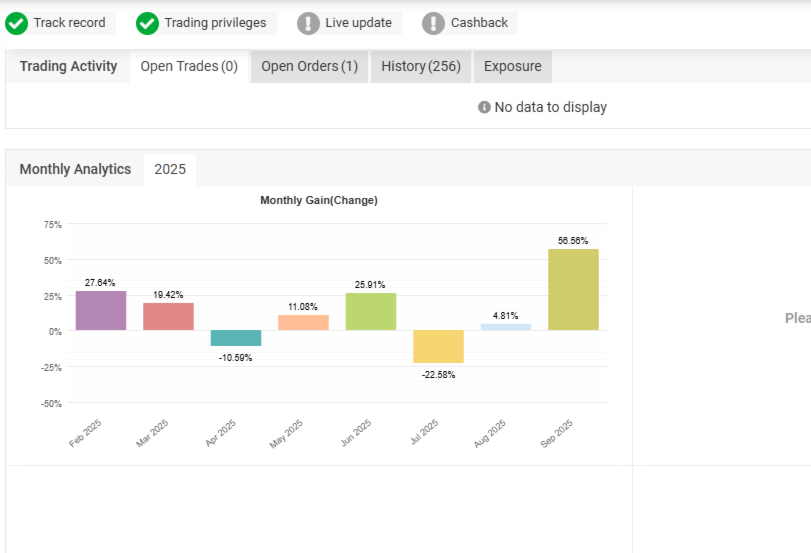Click the olive Sep 2025 bar
The width and height of the screenshot is (811, 553).
tap(573, 290)
